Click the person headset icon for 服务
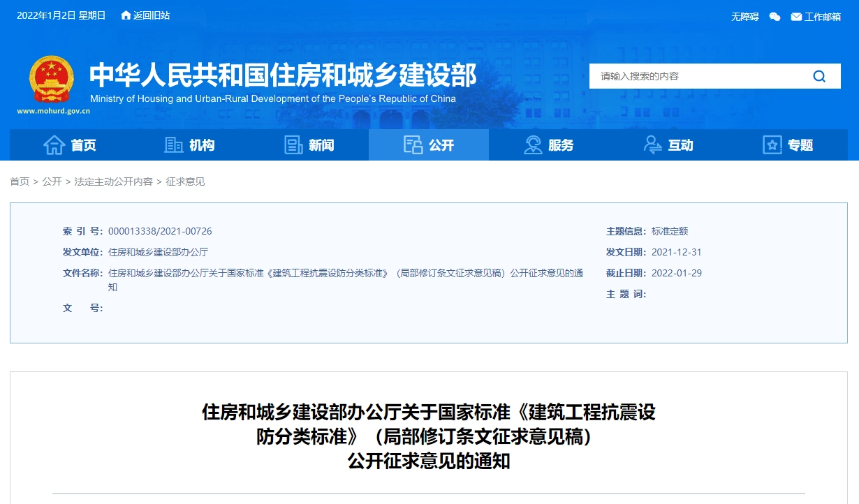This screenshot has width=859, height=504. click(x=533, y=144)
